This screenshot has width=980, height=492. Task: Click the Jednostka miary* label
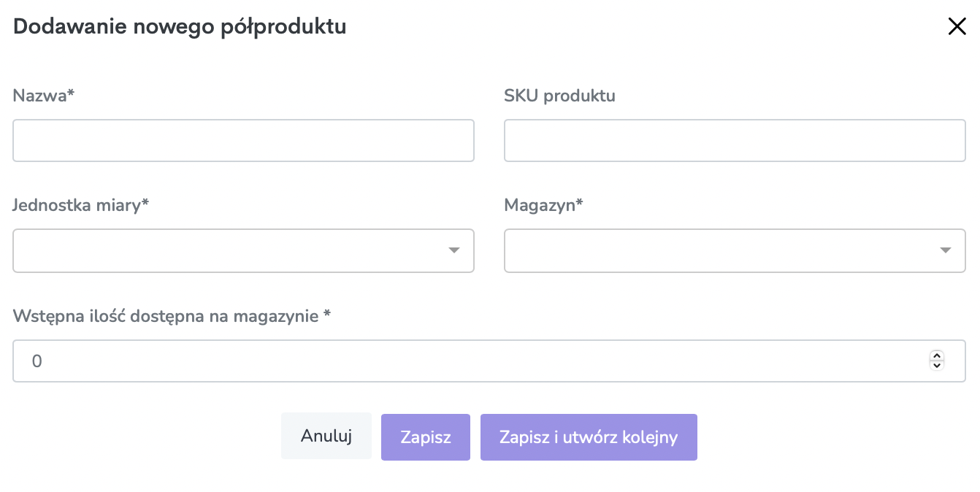pyautogui.click(x=80, y=205)
